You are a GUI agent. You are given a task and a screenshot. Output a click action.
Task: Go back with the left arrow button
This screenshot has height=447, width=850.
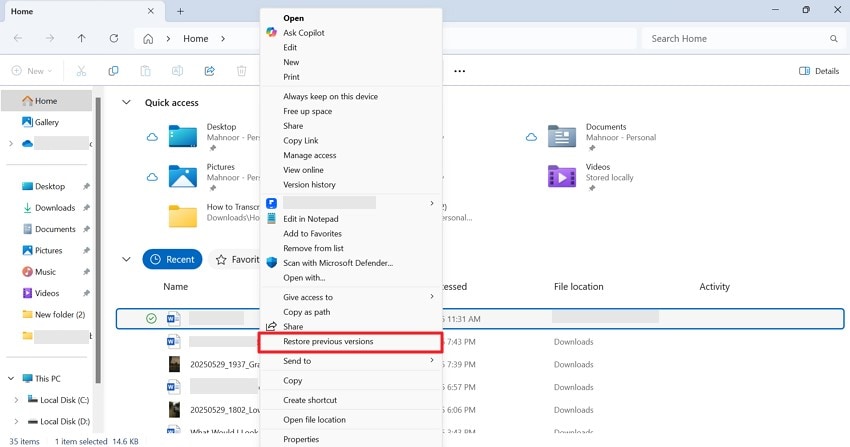[x=18, y=38]
